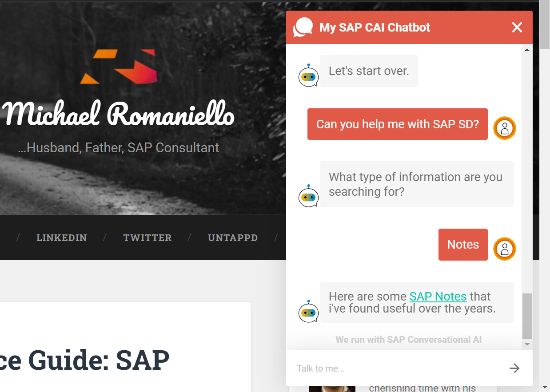Click the "Let's start over." bot message
This screenshot has width=550, height=392.
tap(369, 71)
